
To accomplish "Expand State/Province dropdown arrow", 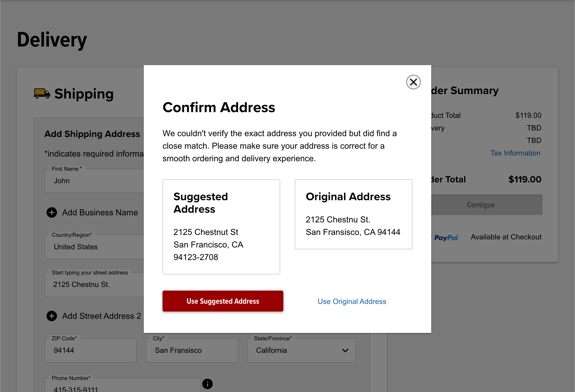I will (x=345, y=350).
